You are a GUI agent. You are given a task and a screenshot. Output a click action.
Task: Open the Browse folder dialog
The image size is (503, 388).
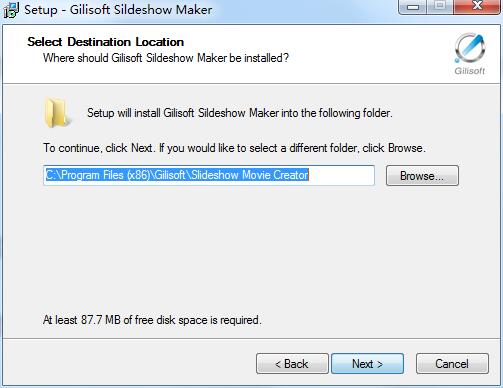click(422, 176)
